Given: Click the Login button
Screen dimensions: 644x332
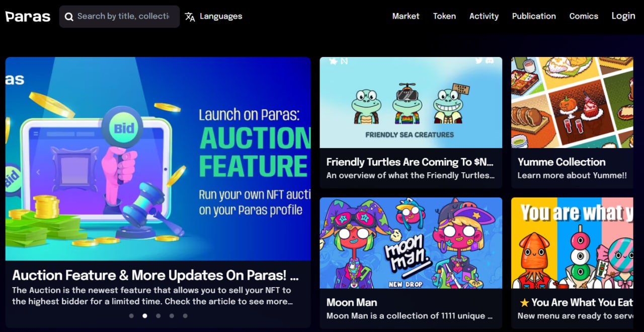Looking at the screenshot, I should click(x=623, y=16).
